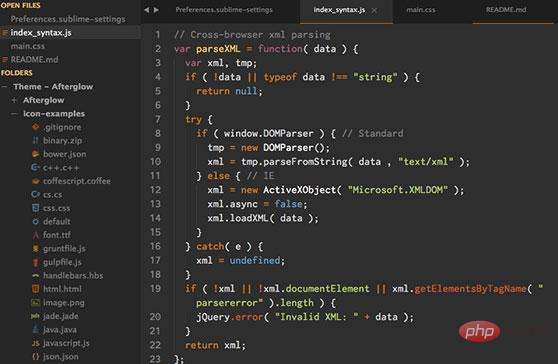This screenshot has height=364, width=558.
Task: Click the jade.jade file icon
Action: coord(36,316)
